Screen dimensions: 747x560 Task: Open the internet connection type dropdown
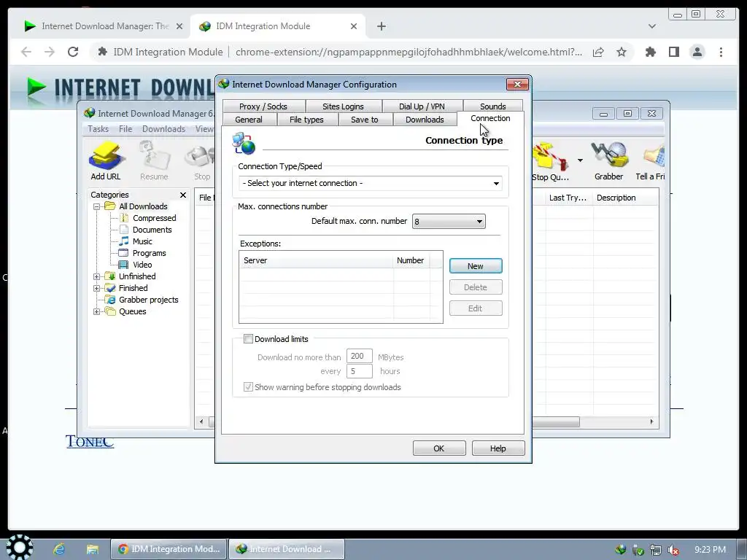point(371,183)
